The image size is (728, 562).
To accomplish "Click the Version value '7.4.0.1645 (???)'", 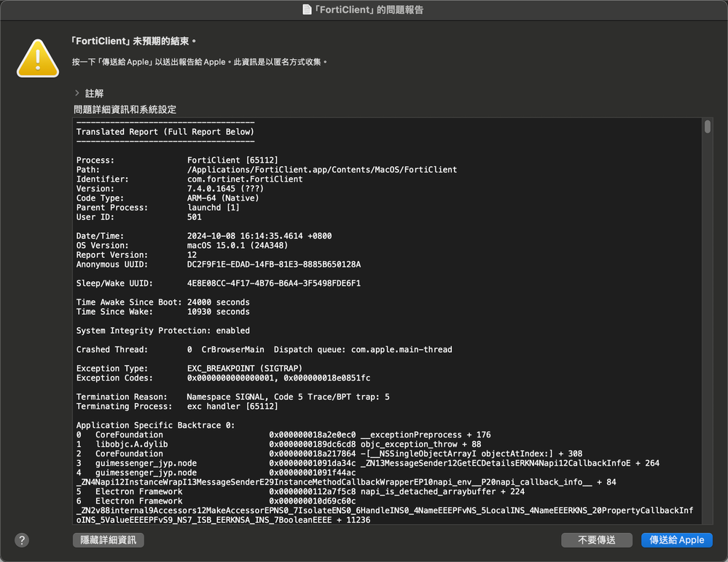I will 225,189.
